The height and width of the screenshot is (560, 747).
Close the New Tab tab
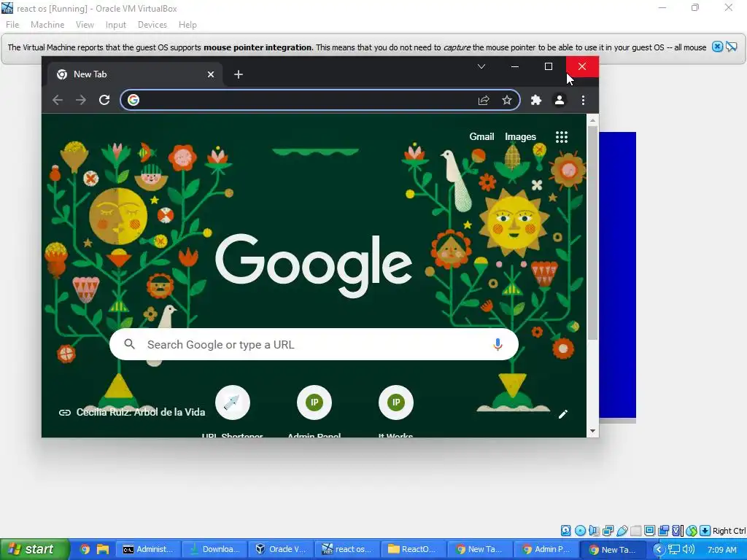coord(211,74)
